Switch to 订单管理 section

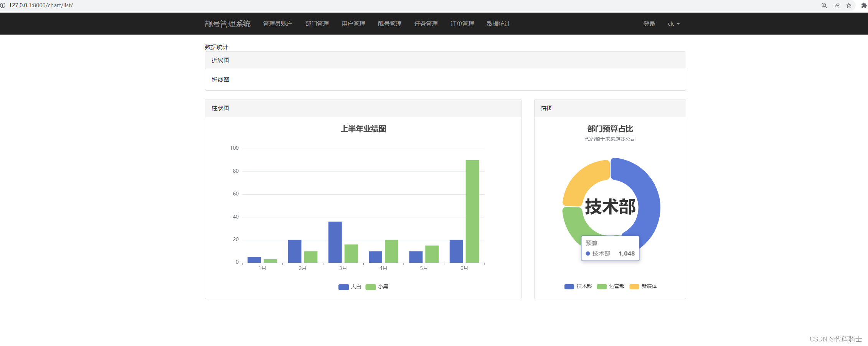[462, 24]
